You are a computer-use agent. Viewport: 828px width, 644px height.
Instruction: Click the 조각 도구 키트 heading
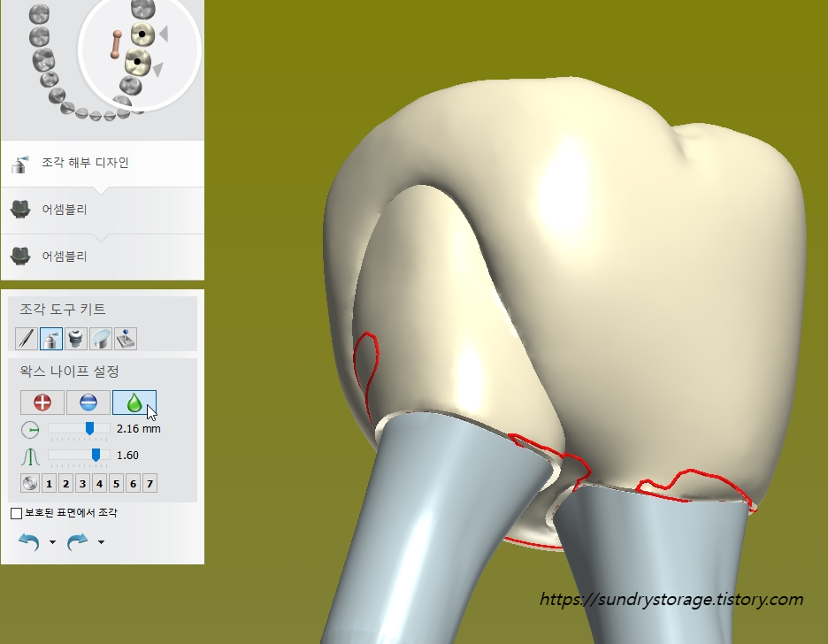[63, 310]
